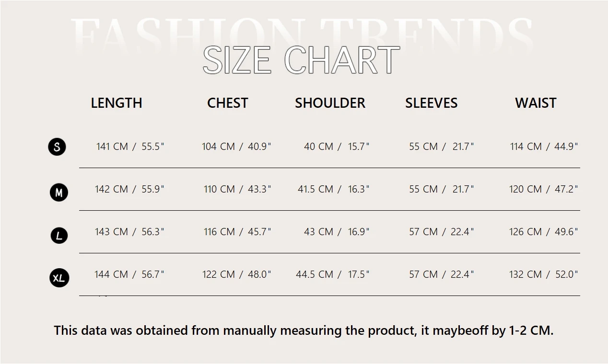Click the LENGTH column header

pos(117,103)
